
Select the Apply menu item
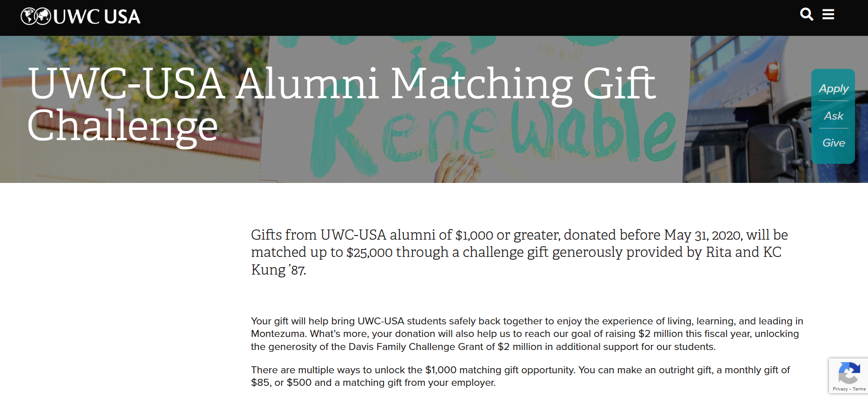833,89
